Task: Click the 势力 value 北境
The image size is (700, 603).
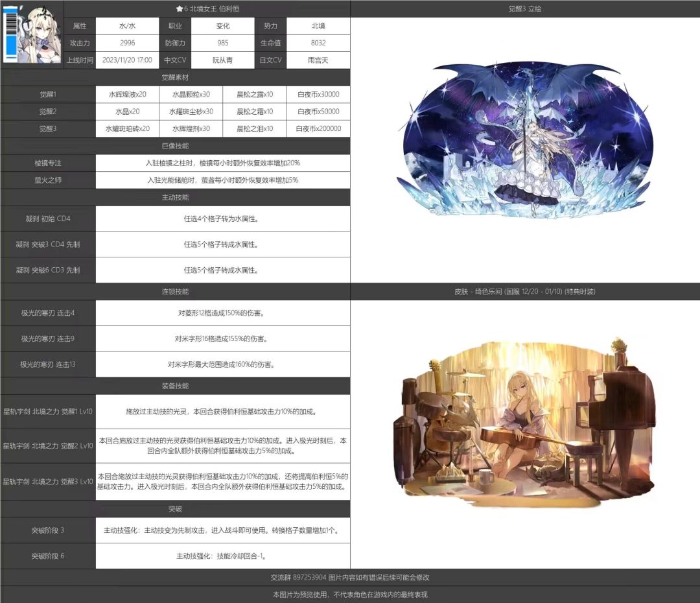Action: tap(318, 26)
